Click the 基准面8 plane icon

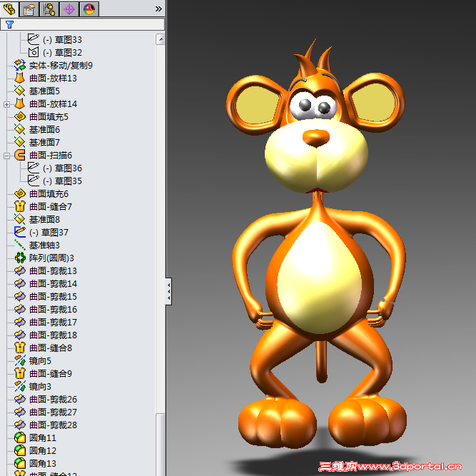[20, 219]
